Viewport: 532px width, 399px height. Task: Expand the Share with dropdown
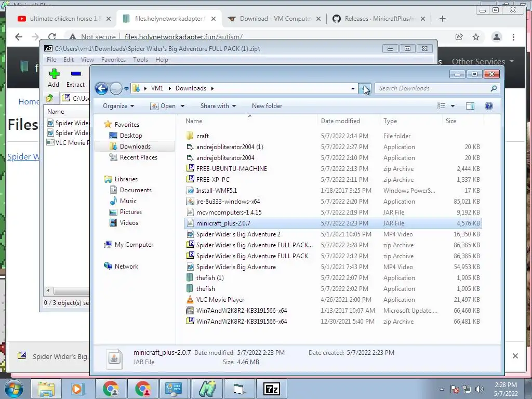218,106
